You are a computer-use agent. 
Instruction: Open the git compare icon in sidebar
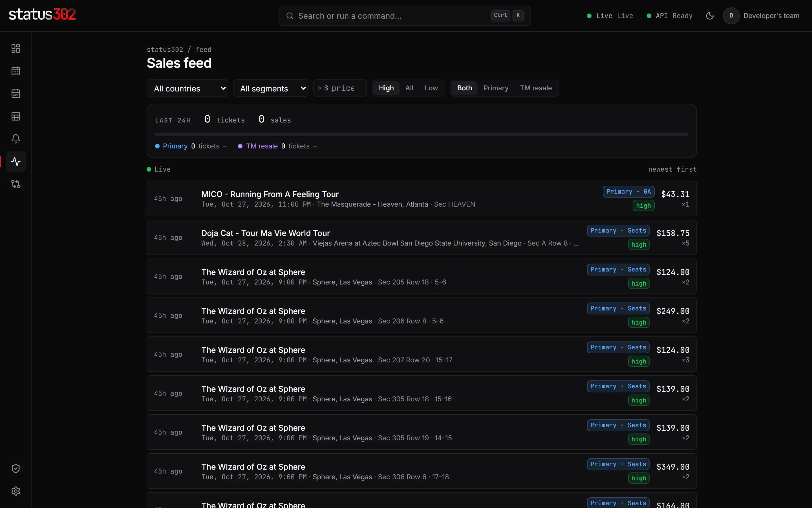coord(16,184)
